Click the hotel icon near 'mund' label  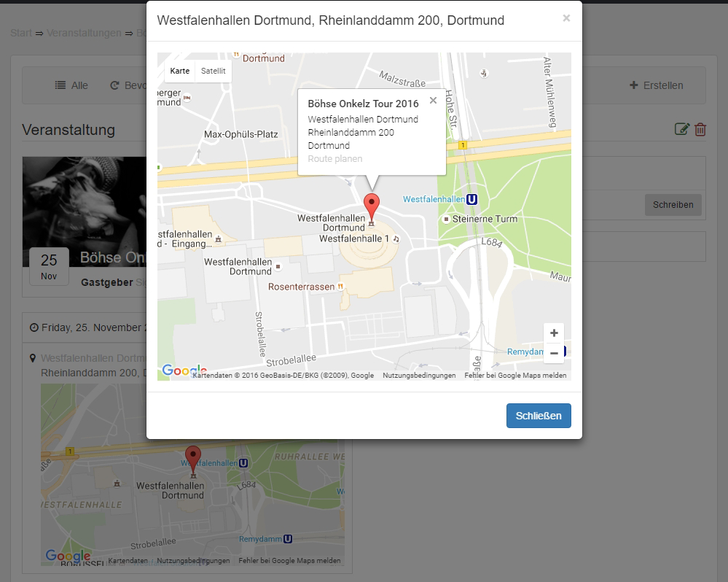(187, 98)
